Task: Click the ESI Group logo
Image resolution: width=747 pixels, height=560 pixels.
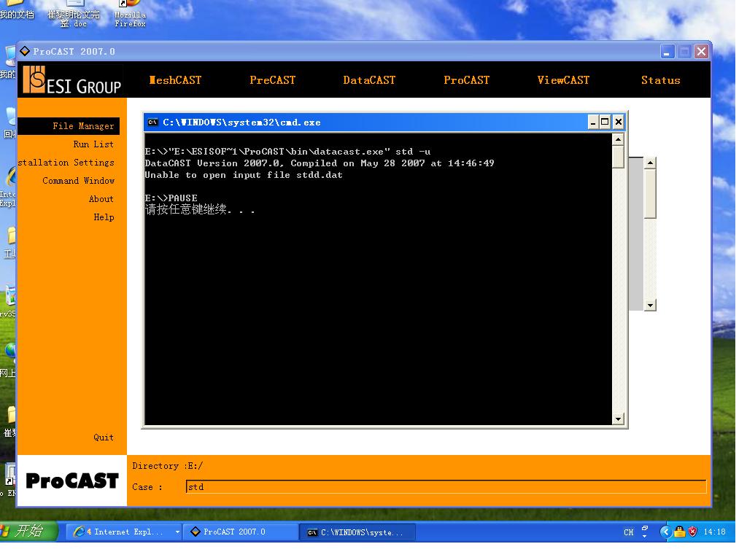Action: tap(73, 81)
